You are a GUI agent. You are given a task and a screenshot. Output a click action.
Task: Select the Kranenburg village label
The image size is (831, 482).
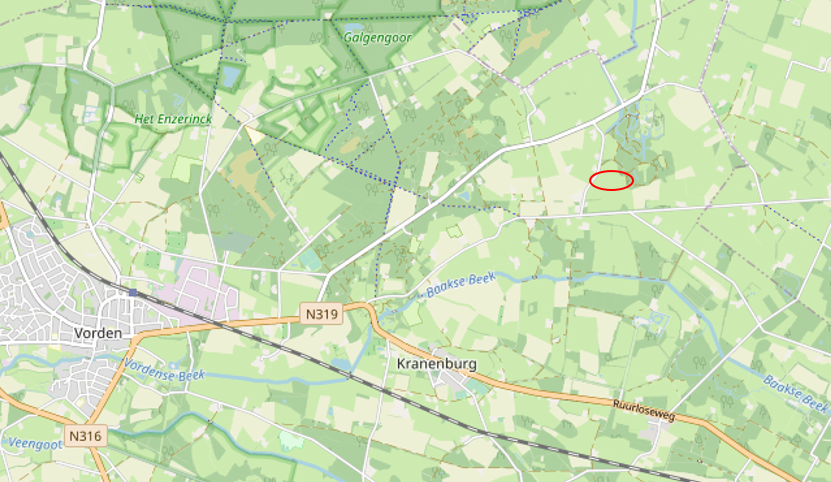pyautogui.click(x=437, y=364)
